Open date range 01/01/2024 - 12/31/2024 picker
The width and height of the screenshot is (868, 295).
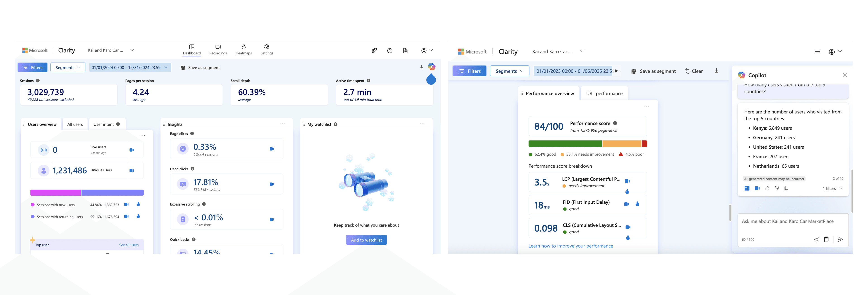pos(130,67)
